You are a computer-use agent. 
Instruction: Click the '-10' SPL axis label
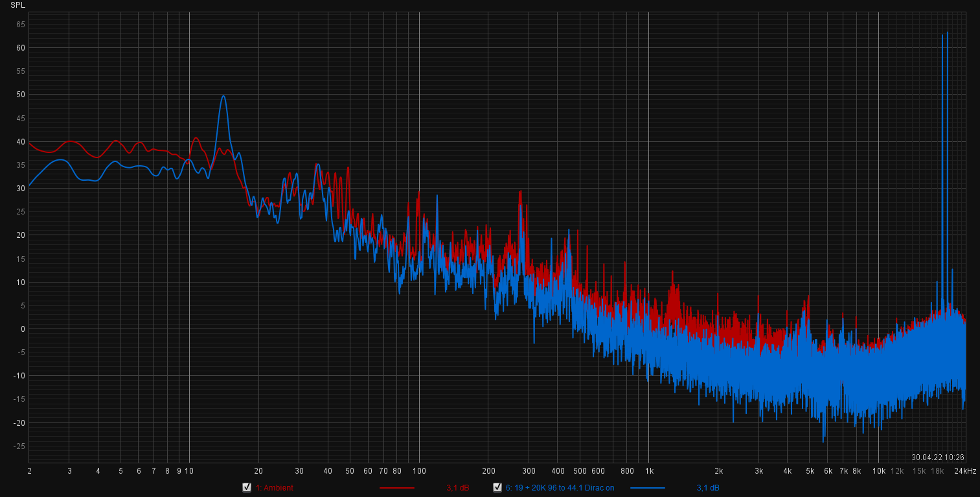coord(19,376)
